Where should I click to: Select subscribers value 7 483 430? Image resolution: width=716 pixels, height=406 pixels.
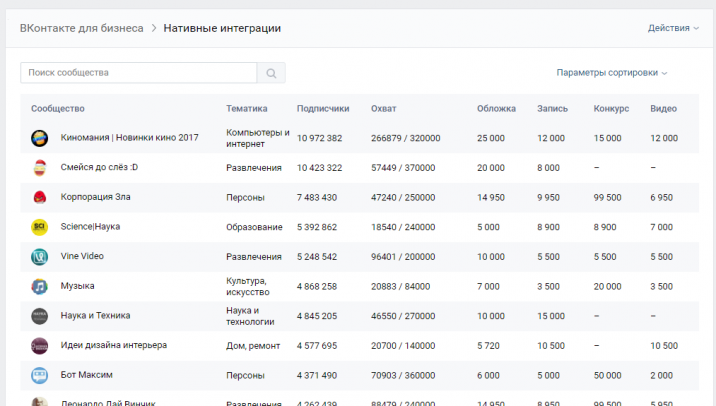pos(317,198)
